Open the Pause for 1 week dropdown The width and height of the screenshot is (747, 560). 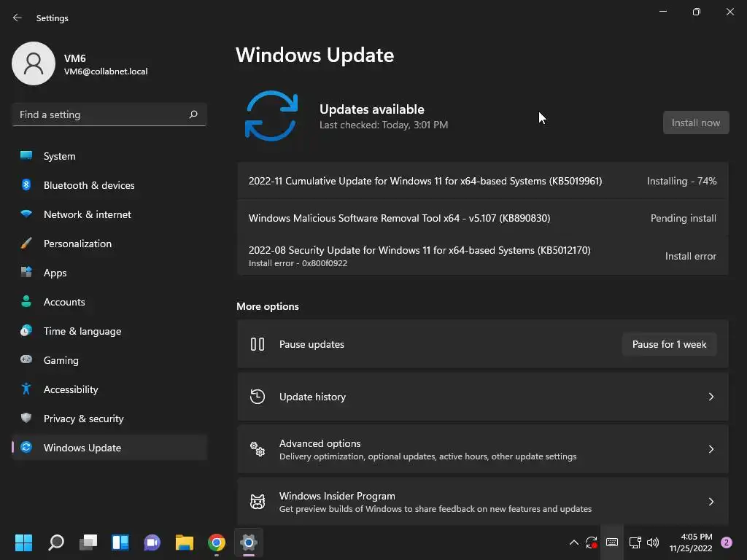click(x=670, y=344)
